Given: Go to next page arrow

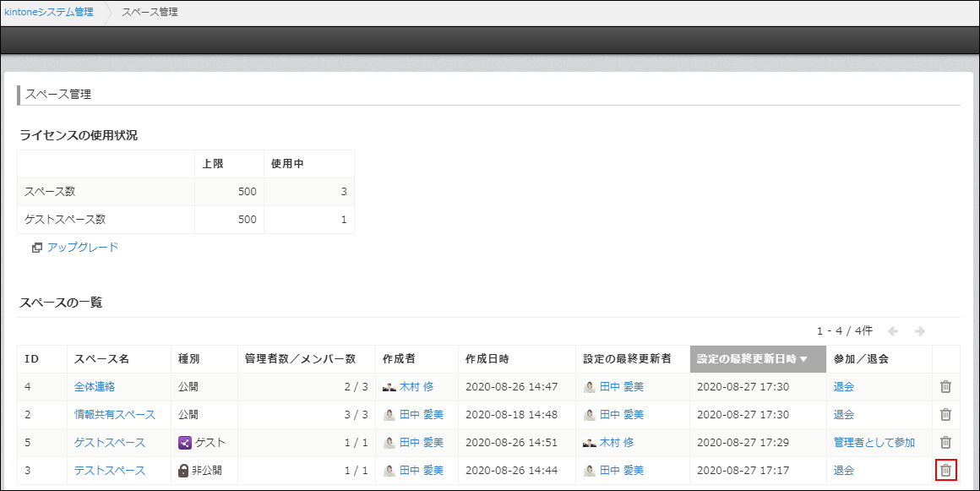Looking at the screenshot, I should coord(919,331).
